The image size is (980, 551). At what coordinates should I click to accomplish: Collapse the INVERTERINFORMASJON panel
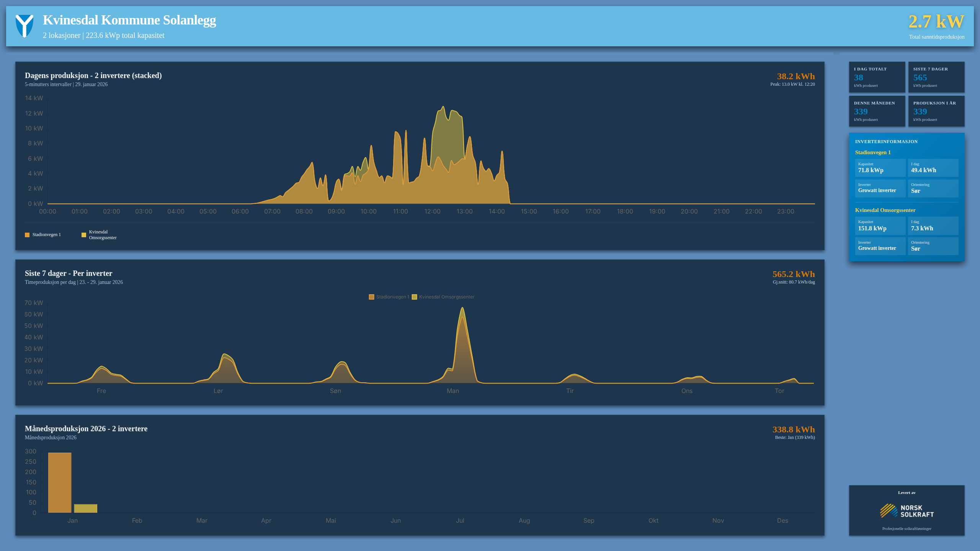point(887,142)
